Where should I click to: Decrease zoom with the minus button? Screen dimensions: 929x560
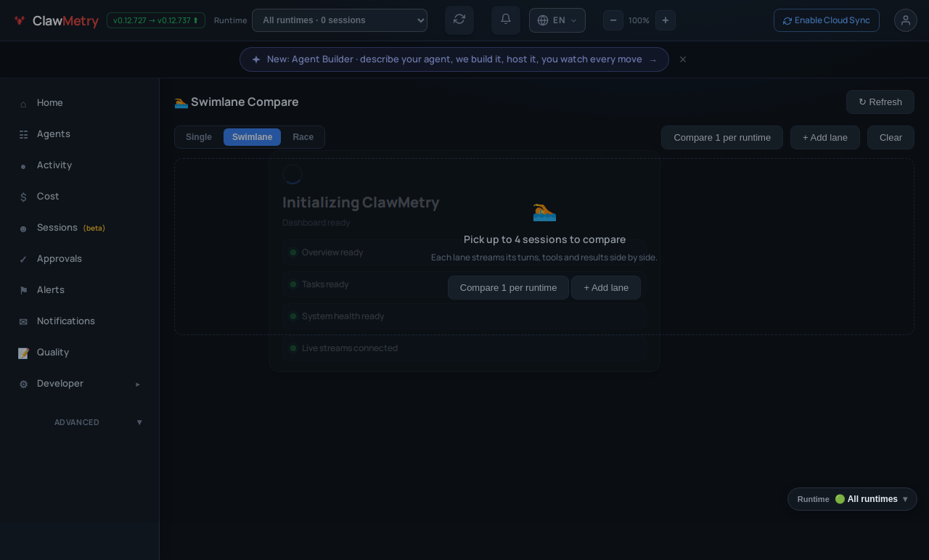point(613,20)
